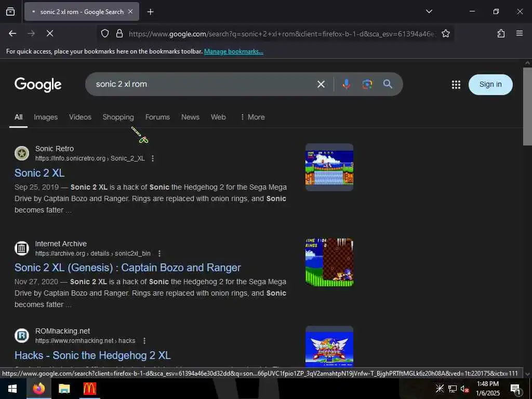Open Sonic 2 XL (Genesis) result link
The width and height of the screenshot is (532, 399).
pos(128,268)
